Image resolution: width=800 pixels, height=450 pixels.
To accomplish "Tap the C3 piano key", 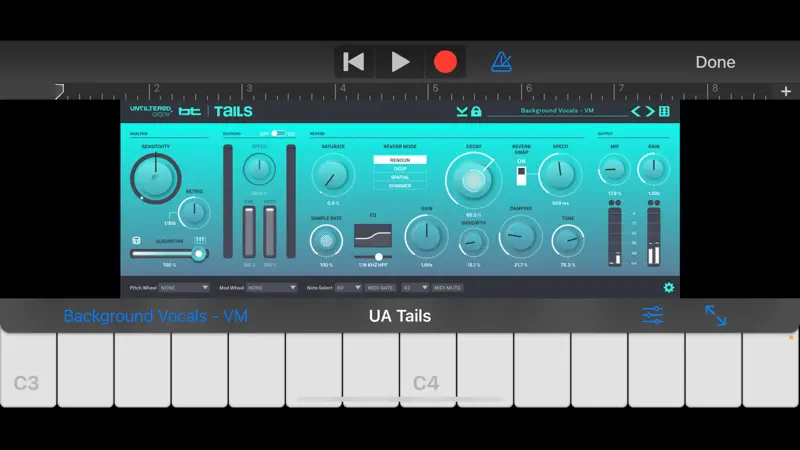I will 28,370.
